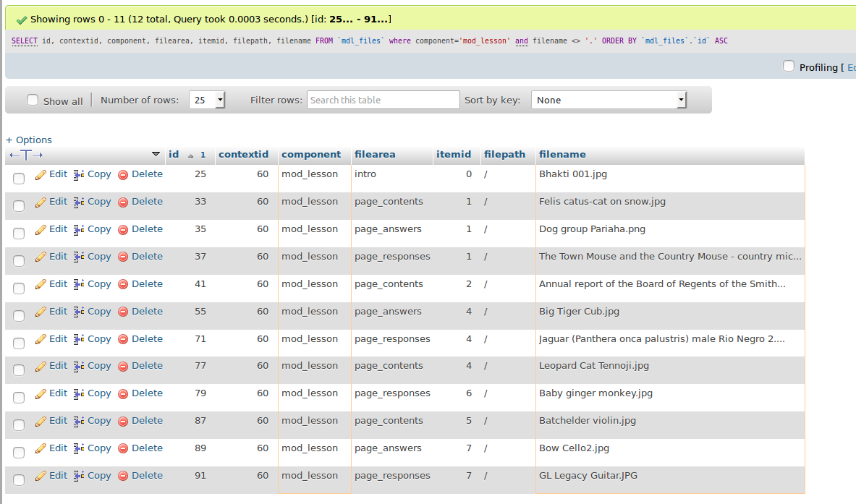The image size is (856, 504).
Task: Sort by the itemid column header
Action: coord(454,154)
